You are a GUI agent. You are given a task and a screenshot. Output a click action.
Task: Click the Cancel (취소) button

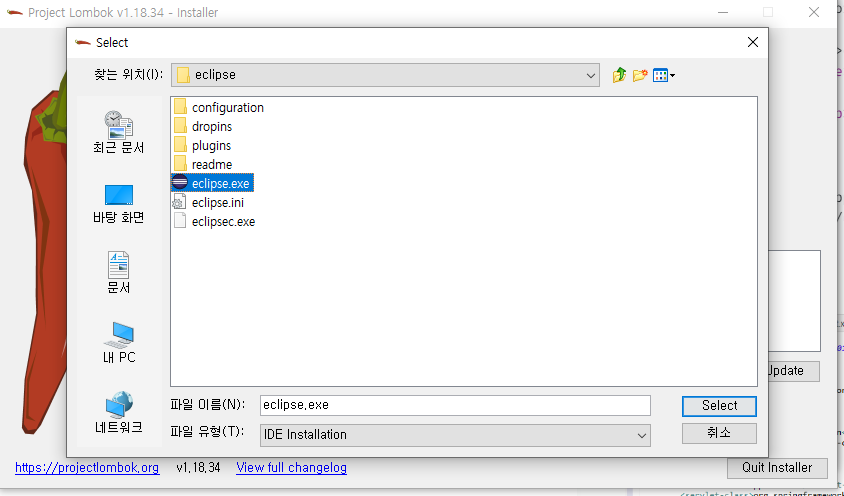(719, 433)
